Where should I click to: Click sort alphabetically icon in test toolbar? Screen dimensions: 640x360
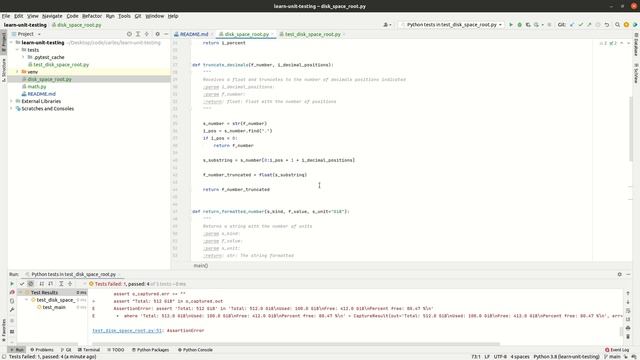pyautogui.click(x=42, y=284)
